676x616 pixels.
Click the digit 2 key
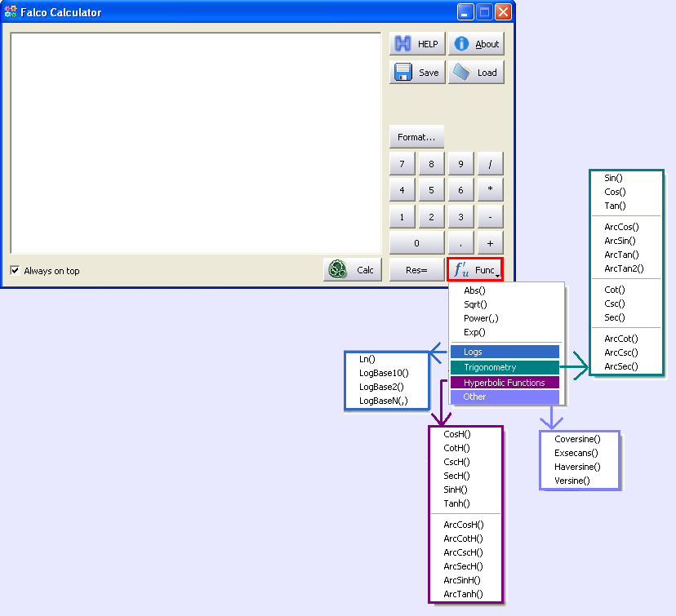432,217
